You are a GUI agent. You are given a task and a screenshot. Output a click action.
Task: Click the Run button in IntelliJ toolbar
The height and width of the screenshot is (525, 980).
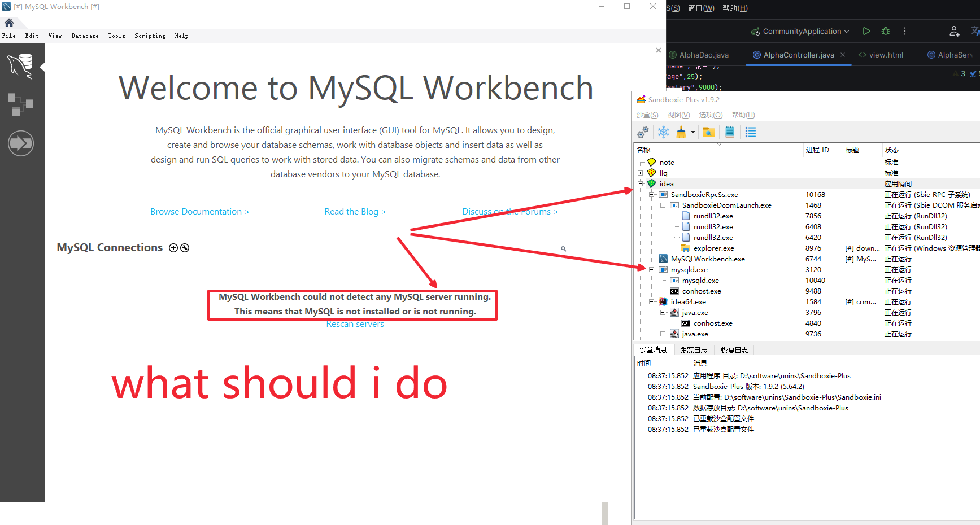coord(866,31)
